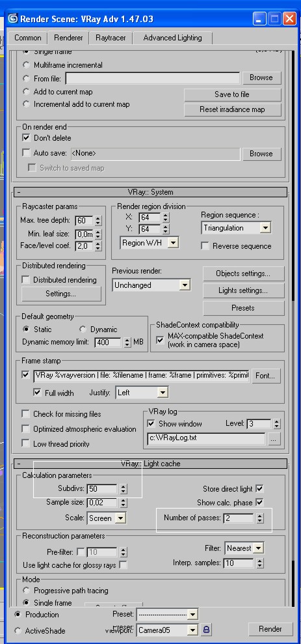
Task: Enable Distributed rendering checkbox
Action: (26, 280)
